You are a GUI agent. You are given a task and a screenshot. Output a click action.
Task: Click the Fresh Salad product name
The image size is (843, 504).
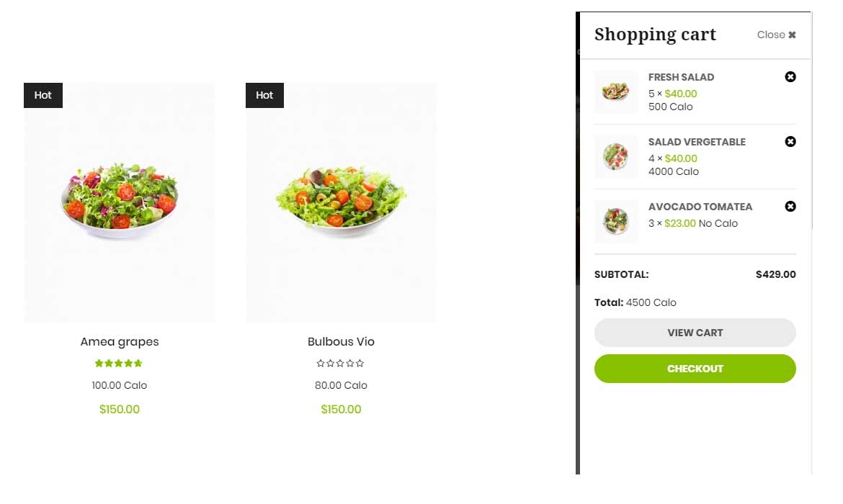pyautogui.click(x=681, y=77)
